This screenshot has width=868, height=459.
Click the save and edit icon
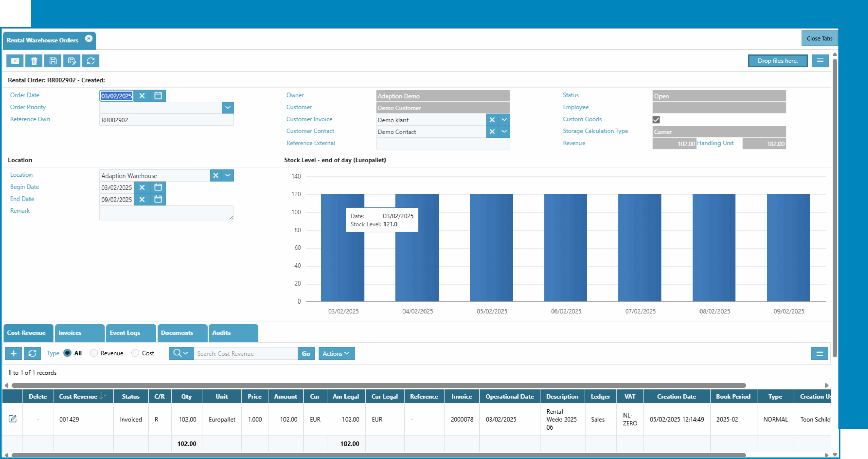(x=72, y=61)
